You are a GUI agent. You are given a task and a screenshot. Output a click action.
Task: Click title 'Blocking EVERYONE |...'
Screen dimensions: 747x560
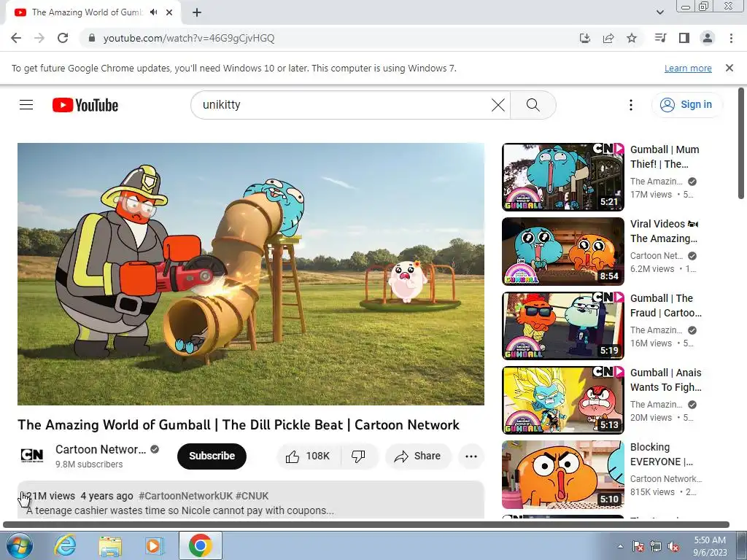pyautogui.click(x=661, y=454)
